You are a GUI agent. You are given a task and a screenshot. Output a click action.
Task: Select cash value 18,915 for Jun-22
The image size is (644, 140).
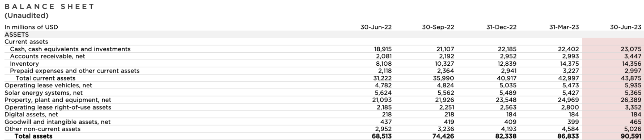[x=383, y=49]
